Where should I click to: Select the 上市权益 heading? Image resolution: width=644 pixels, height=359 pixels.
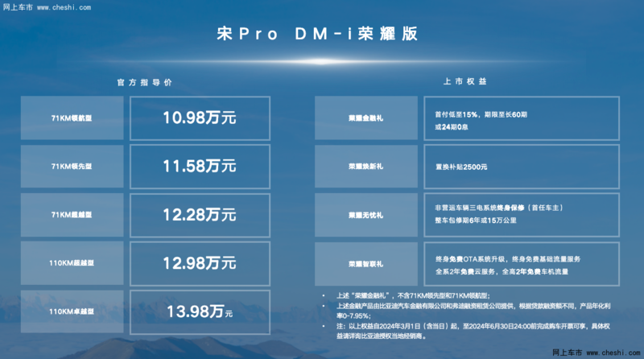point(465,81)
